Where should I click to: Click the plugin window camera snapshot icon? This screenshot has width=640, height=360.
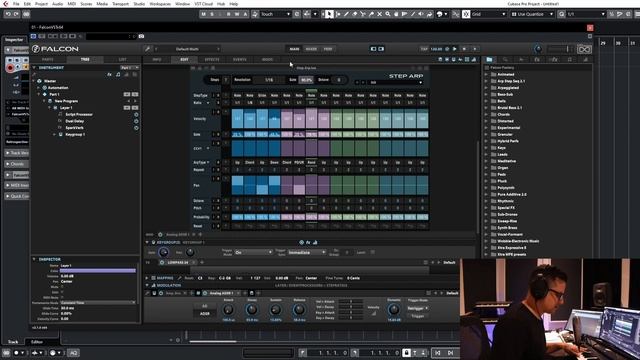click(141, 36)
